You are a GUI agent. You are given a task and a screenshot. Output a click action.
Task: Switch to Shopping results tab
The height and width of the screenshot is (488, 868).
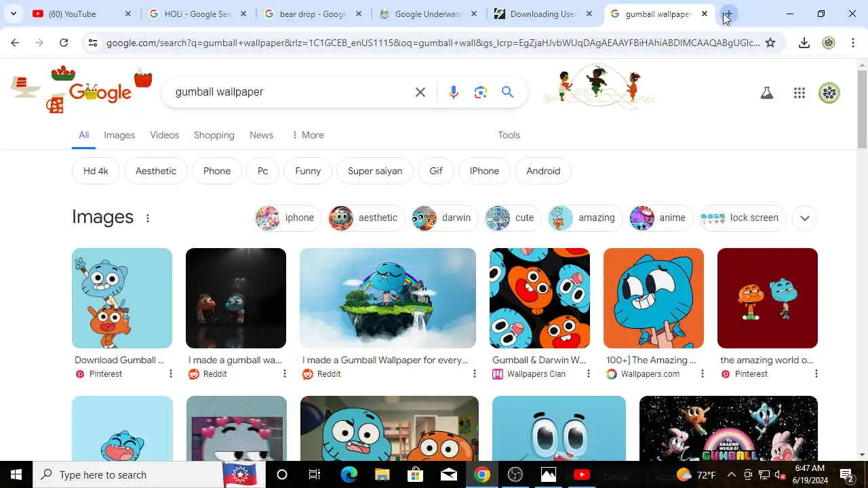[x=214, y=135]
